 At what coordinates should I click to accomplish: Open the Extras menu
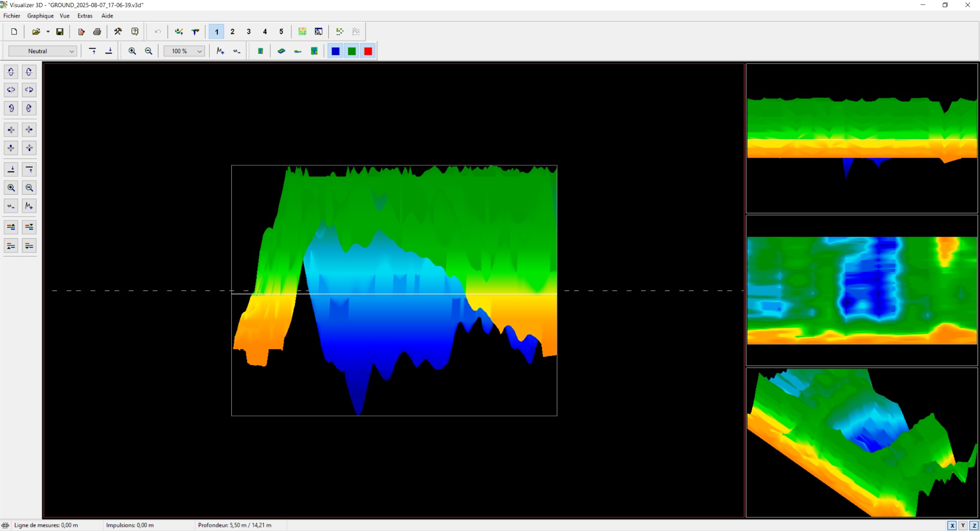(x=85, y=16)
